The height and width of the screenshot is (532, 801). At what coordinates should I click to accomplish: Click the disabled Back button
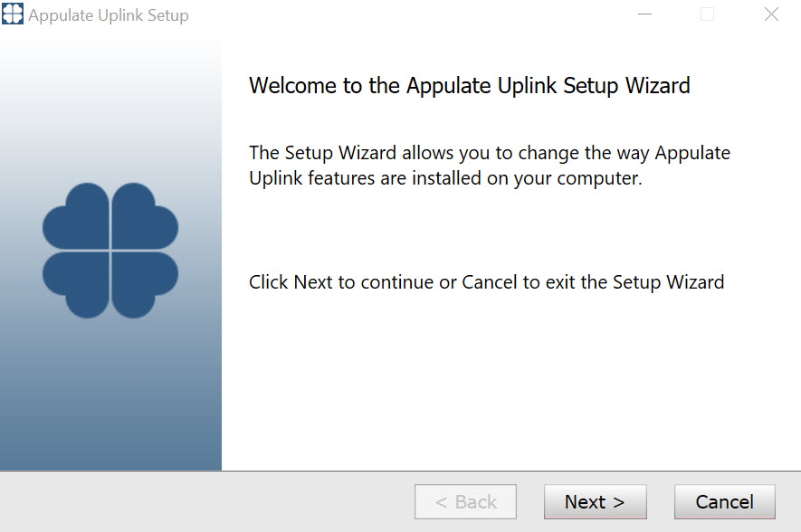pyautogui.click(x=465, y=501)
